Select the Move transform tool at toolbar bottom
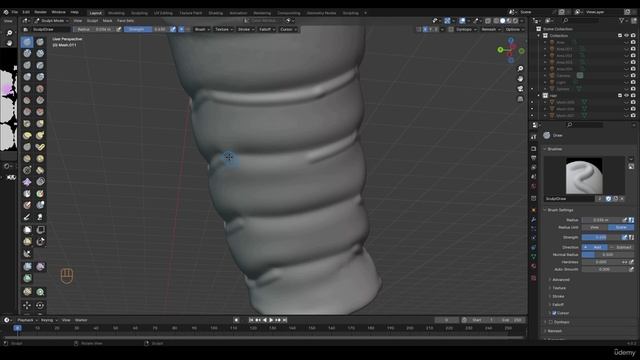The image size is (640, 360). click(27, 305)
